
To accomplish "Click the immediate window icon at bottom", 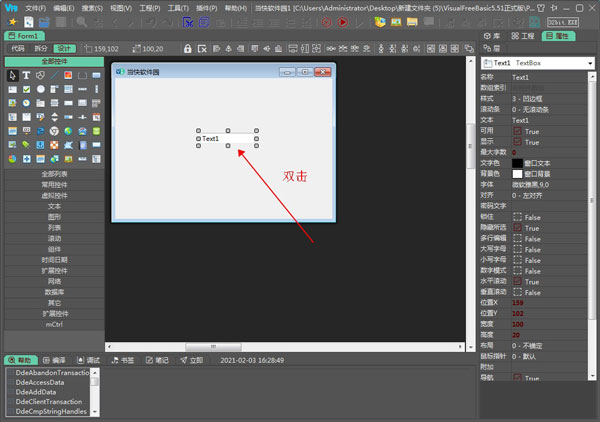I will (x=190, y=359).
